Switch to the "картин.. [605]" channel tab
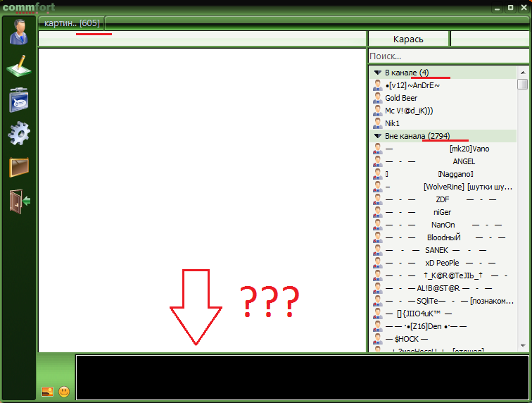This screenshot has height=403, width=532. tap(71, 23)
